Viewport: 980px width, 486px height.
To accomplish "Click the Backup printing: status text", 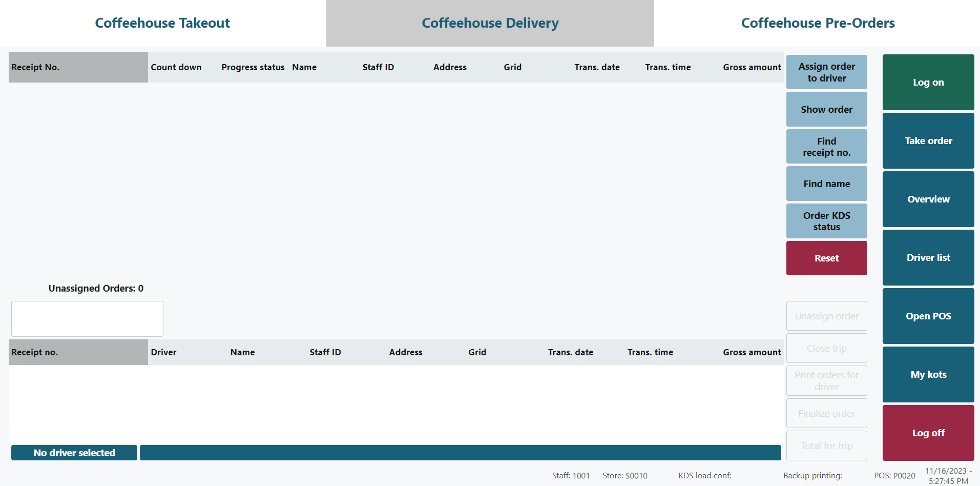I will [x=812, y=476].
